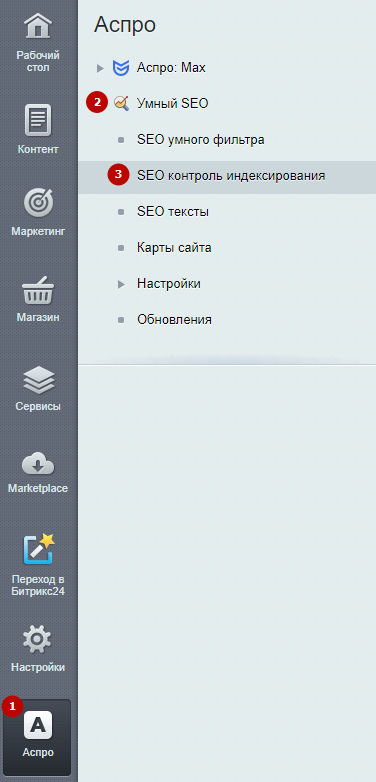The width and height of the screenshot is (376, 782).
Task: Open the Рабочий стол house icon
Action: tap(38, 25)
